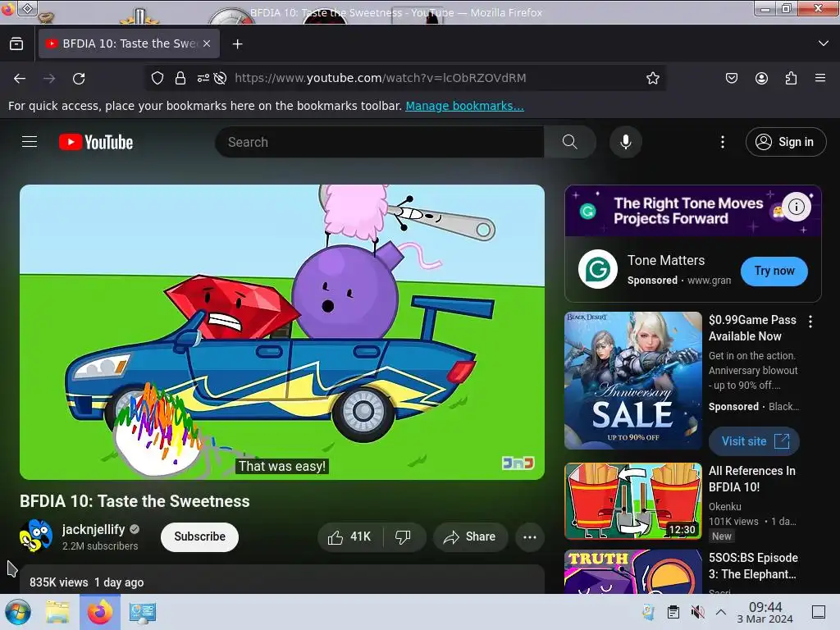Viewport: 840px width, 630px height.
Task: Open The Right Tone Moves banner ad
Action: [x=692, y=211]
